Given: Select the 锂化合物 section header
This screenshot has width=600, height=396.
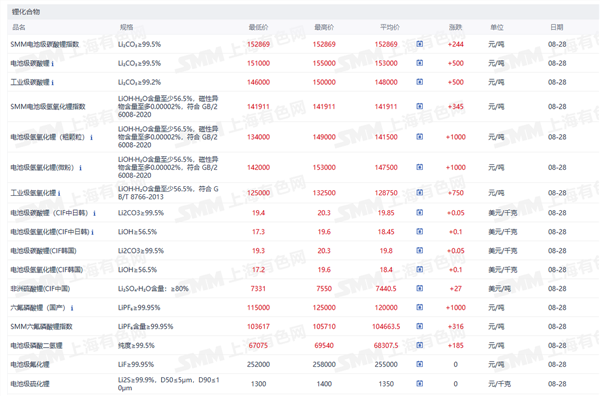Looking at the screenshot, I should click(26, 12).
